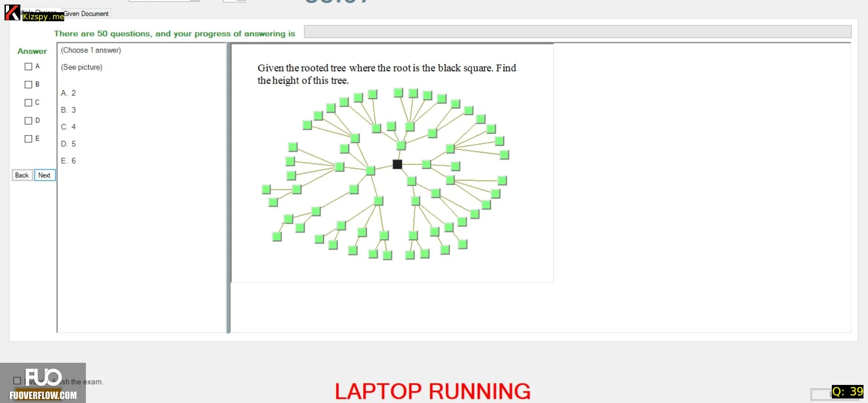Mark checkbox E as answer
Screen dimensions: 868x403
pos(28,139)
